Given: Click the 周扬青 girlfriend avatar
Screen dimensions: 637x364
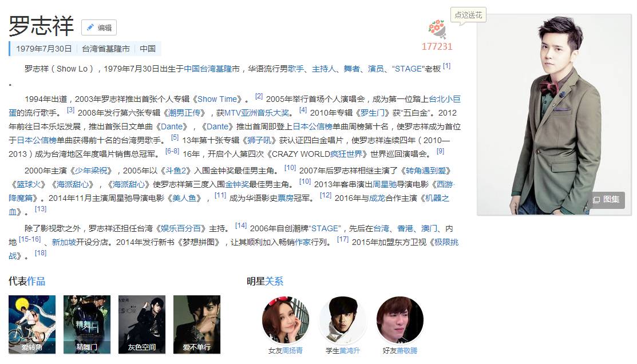Looking at the screenshot, I should tap(286, 320).
